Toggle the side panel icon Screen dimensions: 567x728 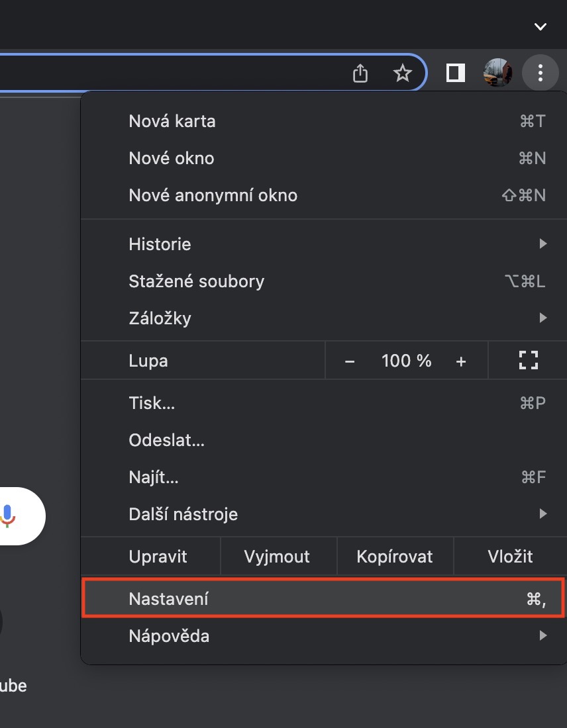pyautogui.click(x=455, y=73)
